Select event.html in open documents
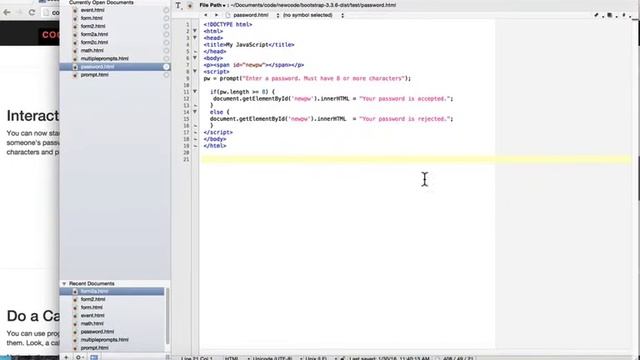640x360 pixels. pyautogui.click(x=92, y=10)
